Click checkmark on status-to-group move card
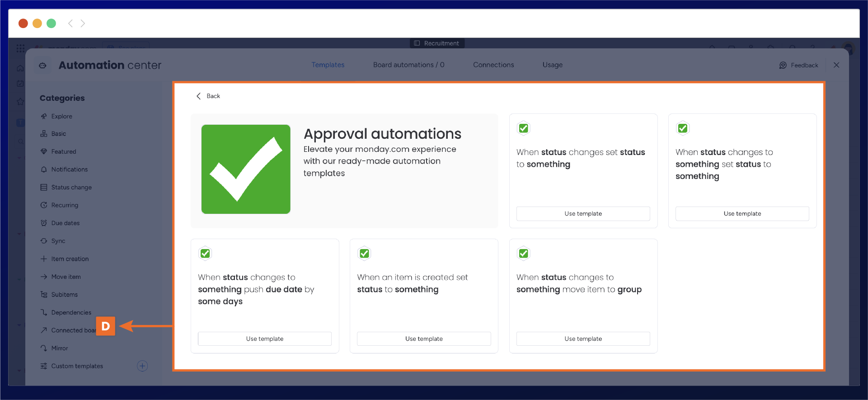The height and width of the screenshot is (400, 868). pyautogui.click(x=523, y=254)
